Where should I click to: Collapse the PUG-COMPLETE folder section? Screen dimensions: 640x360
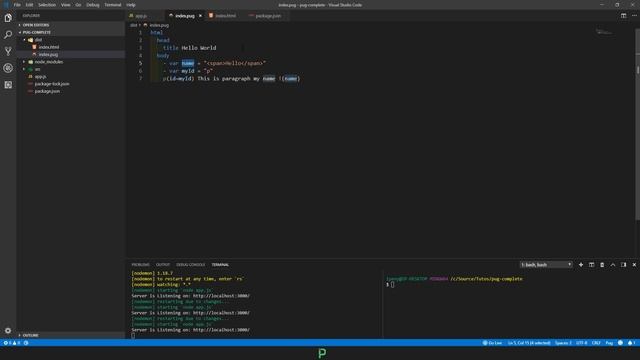pos(36,32)
